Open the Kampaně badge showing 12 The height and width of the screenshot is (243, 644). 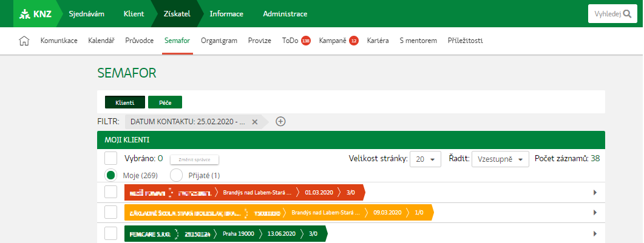tap(353, 41)
